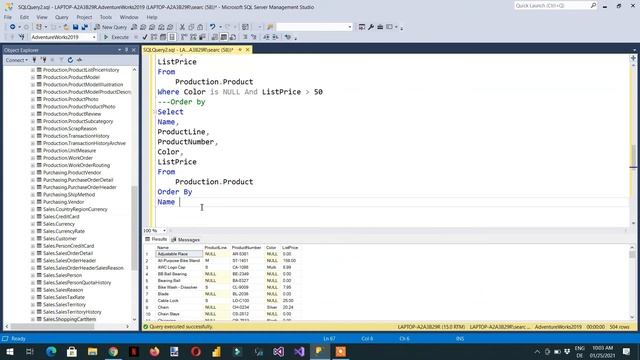The image size is (640, 360).
Task: Click the Save All icon
Action: (84, 27)
